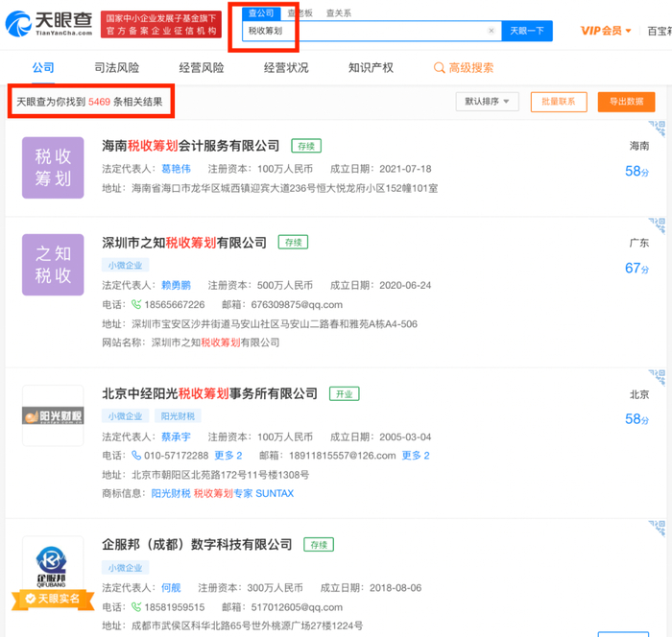Open 企服邦（成都）数字科技有限公司 link
The width and height of the screenshot is (672, 637).
point(197,545)
